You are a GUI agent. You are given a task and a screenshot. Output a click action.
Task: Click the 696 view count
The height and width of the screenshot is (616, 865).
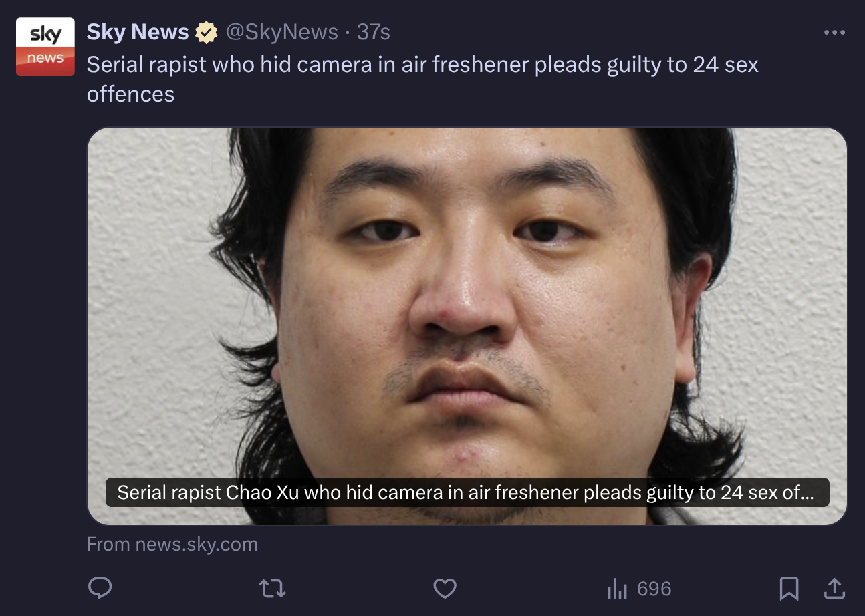pyautogui.click(x=654, y=589)
